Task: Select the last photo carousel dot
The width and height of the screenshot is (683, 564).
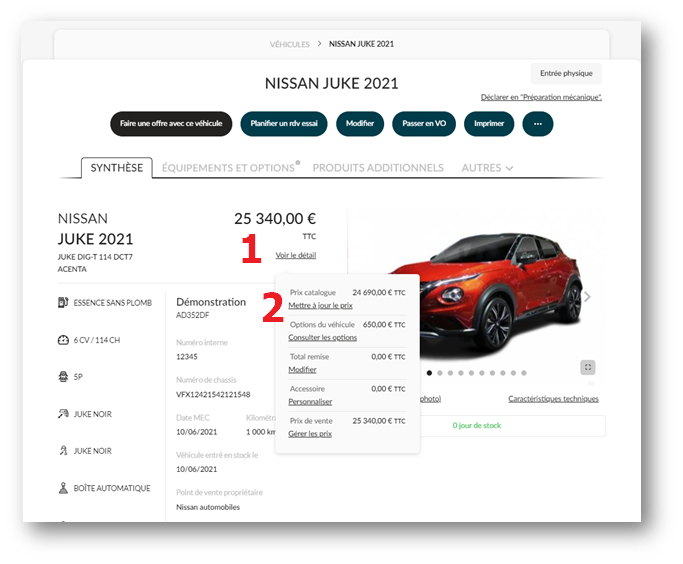Action: click(x=524, y=373)
